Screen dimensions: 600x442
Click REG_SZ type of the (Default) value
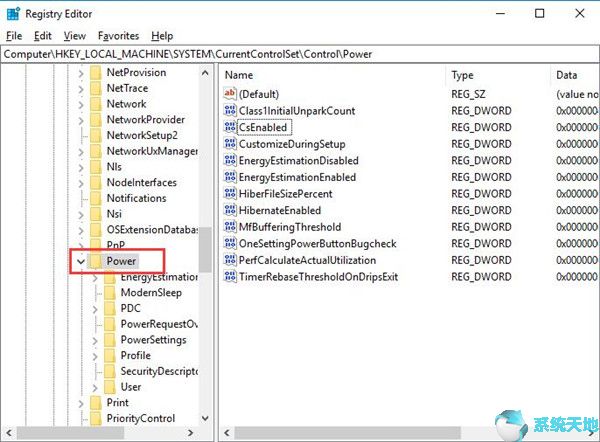[x=468, y=94]
